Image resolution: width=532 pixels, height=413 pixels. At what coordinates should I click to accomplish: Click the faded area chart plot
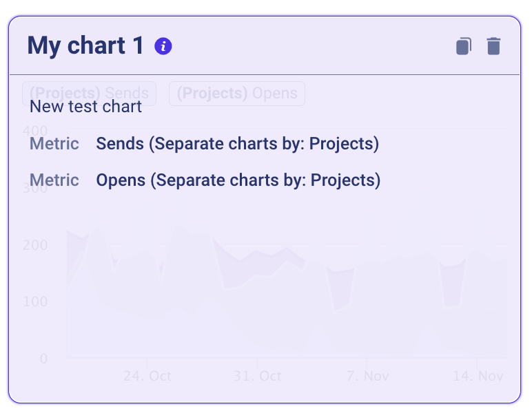coord(287,291)
